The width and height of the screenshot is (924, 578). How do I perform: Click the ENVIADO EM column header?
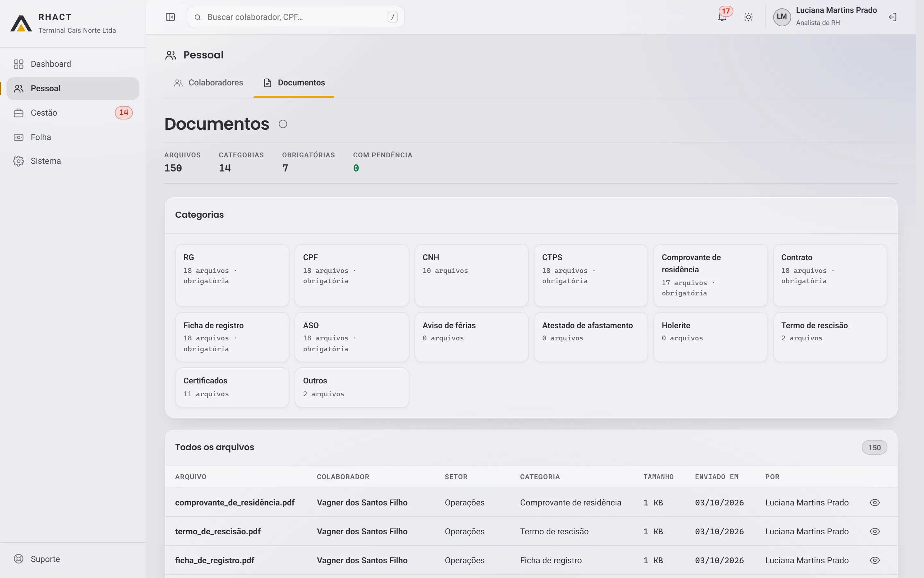[x=716, y=477]
